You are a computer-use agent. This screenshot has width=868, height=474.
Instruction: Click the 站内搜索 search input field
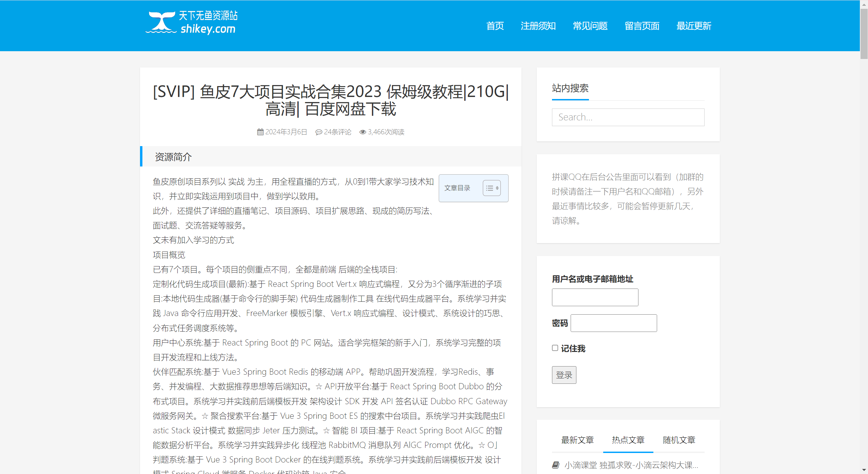(628, 117)
